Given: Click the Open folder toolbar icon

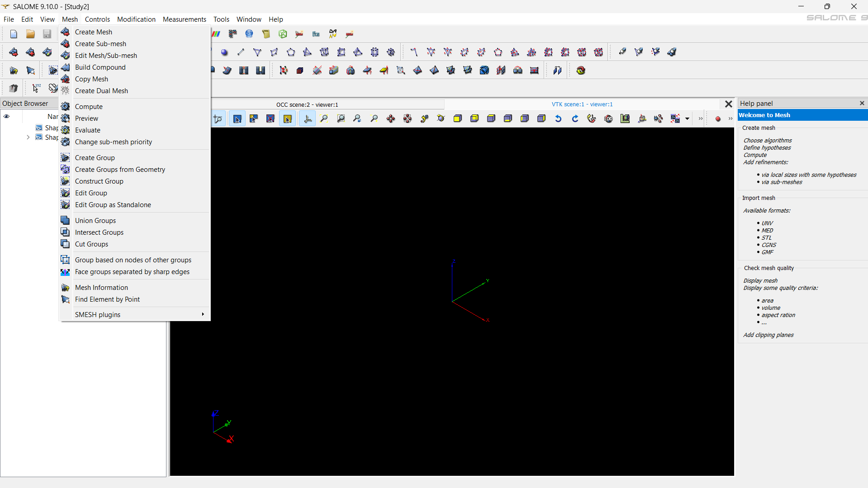Looking at the screenshot, I should [x=30, y=34].
